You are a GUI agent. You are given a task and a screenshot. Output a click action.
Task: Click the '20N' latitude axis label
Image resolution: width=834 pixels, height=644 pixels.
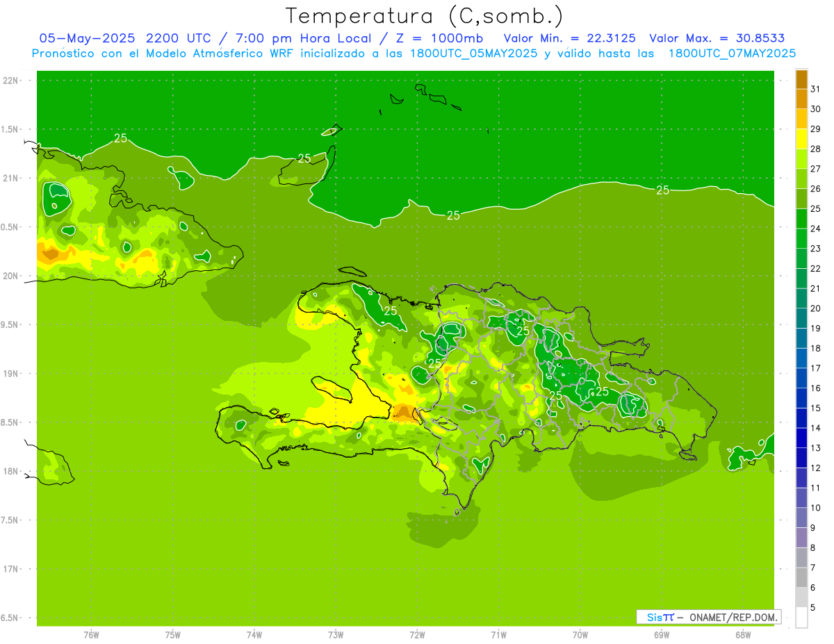click(x=11, y=276)
